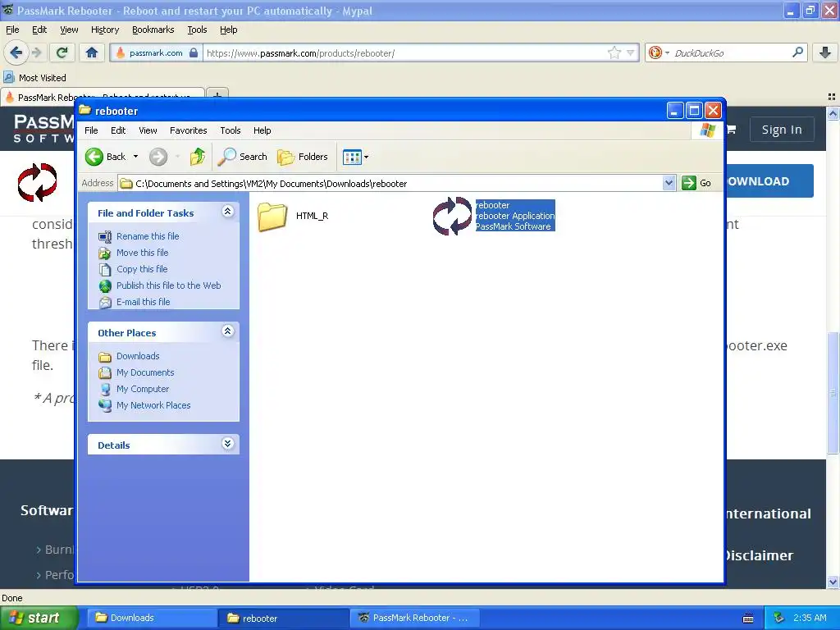Open the all-tabs list button in browser
Image resolution: width=840 pixels, height=630 pixels.
832,97
